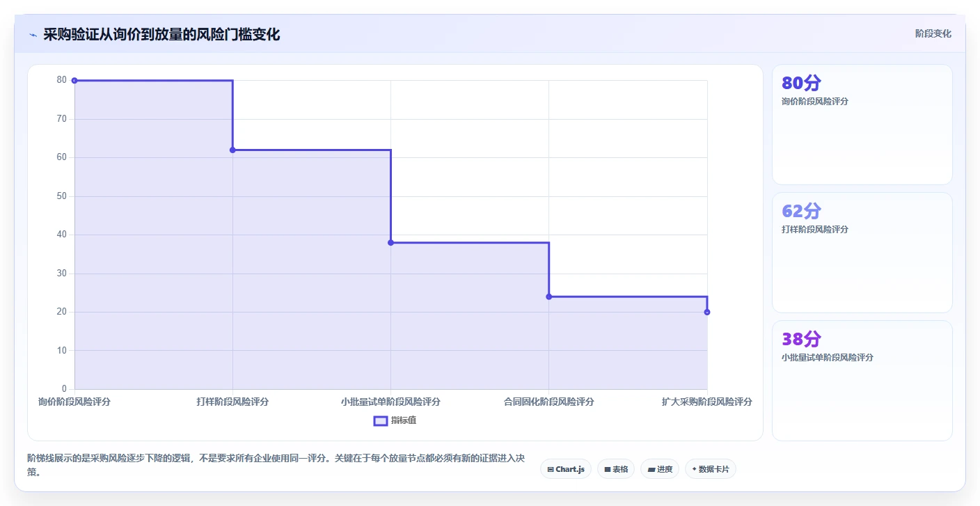
Task: Click the 38分 card value
Action: [x=801, y=339]
